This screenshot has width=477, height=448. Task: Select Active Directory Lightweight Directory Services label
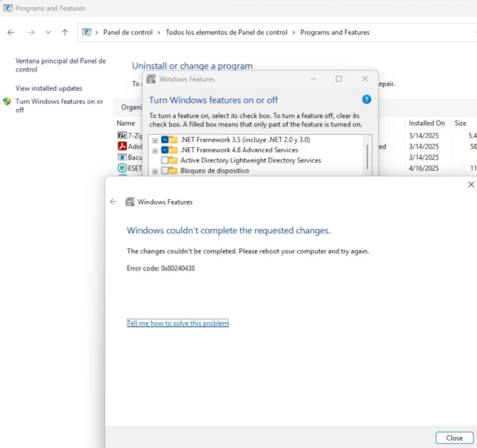251,160
